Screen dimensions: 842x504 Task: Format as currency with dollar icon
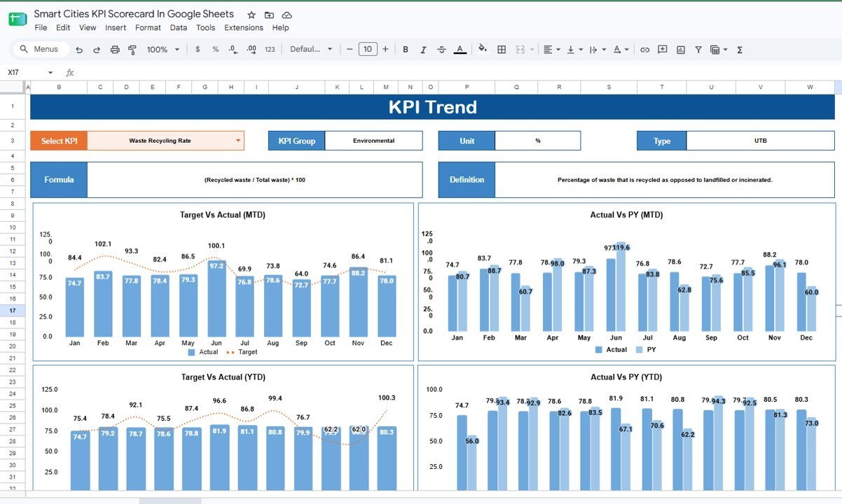point(198,50)
